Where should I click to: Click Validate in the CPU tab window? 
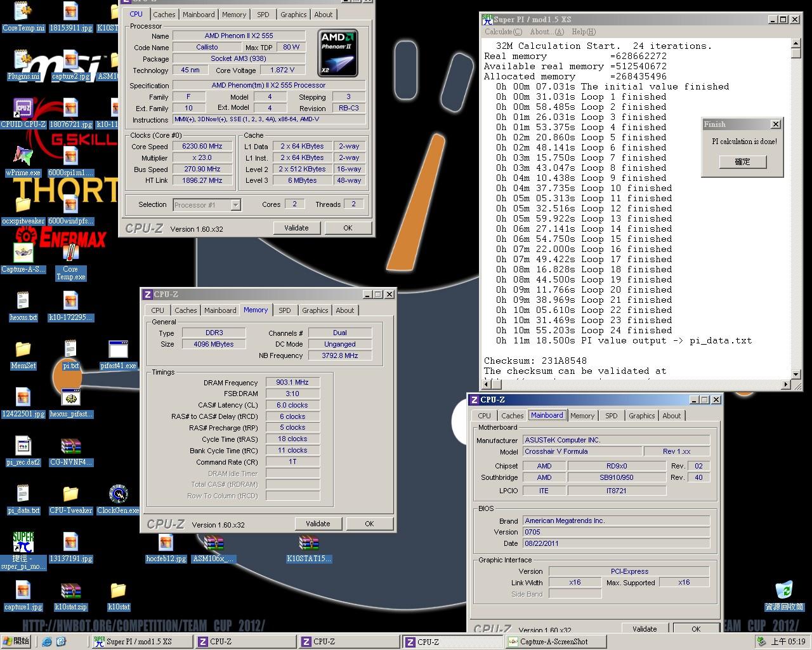[296, 228]
